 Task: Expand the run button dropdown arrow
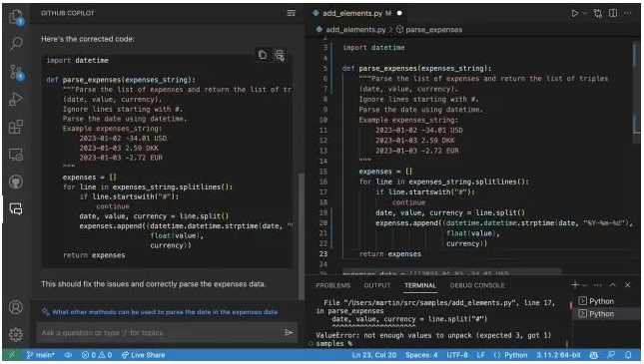[x=584, y=14]
